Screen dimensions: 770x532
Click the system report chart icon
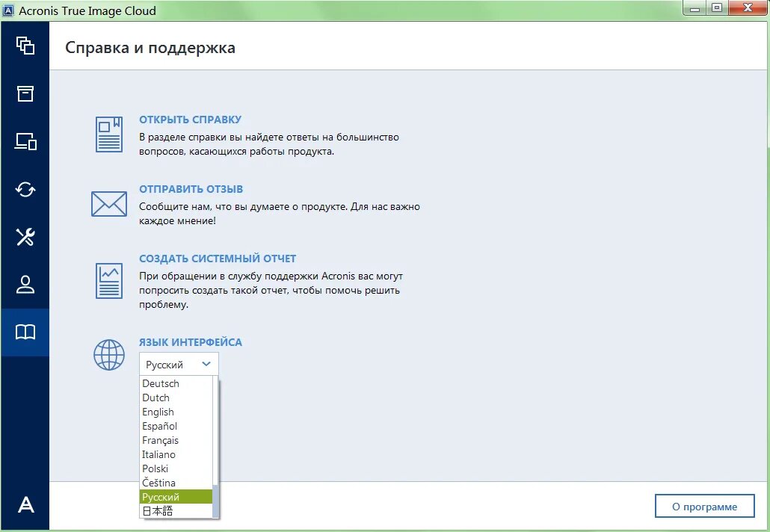109,281
